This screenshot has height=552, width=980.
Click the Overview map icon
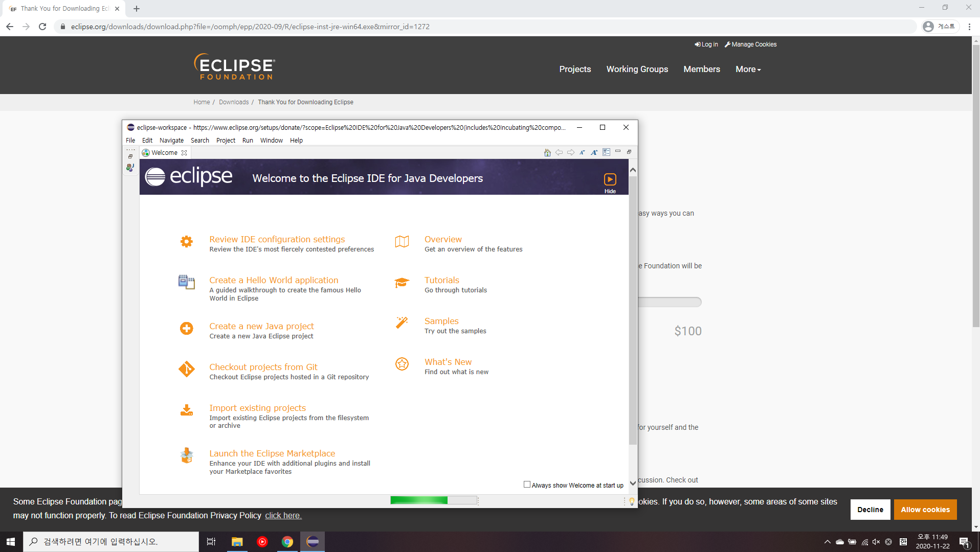coord(402,241)
